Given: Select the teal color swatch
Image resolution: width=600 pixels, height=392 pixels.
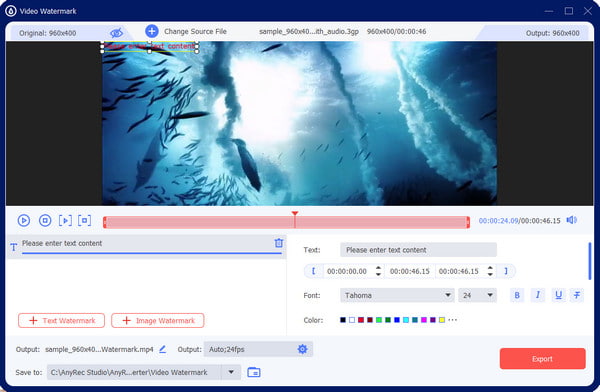Looking at the screenshot, I should (415, 320).
